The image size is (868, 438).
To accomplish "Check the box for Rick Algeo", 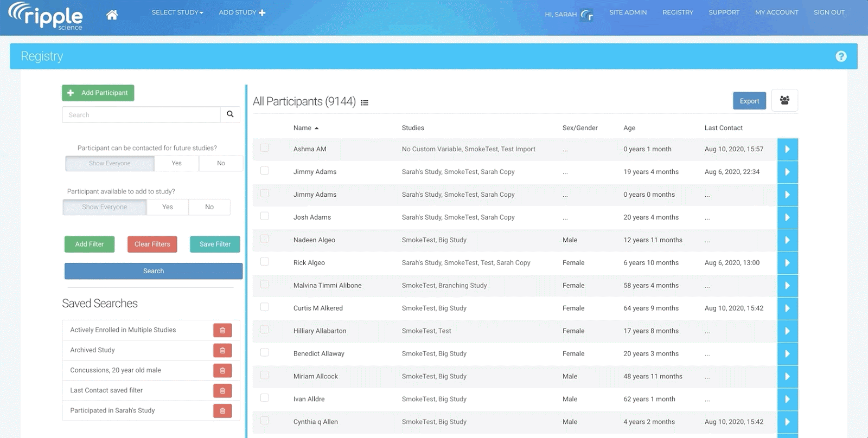I will tap(265, 262).
